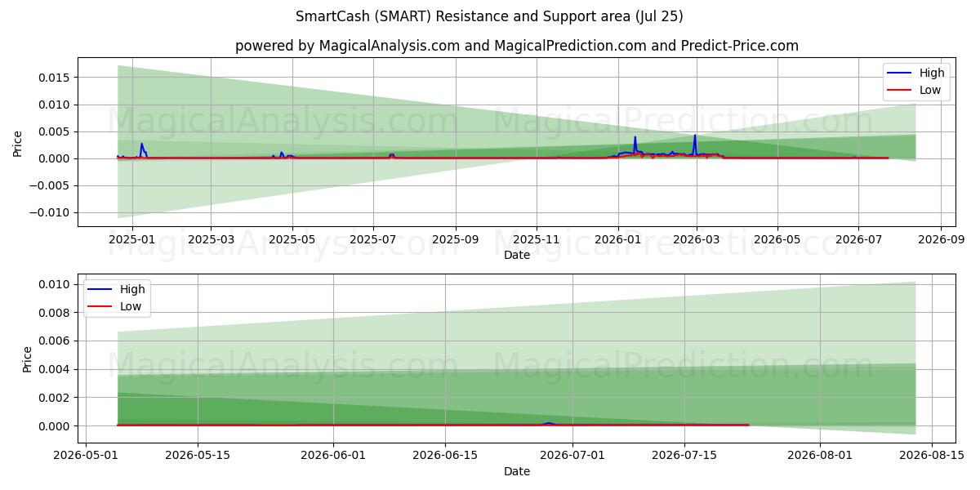
Task: Click the top chart x-axis label '2026-03'
Action: (696, 240)
